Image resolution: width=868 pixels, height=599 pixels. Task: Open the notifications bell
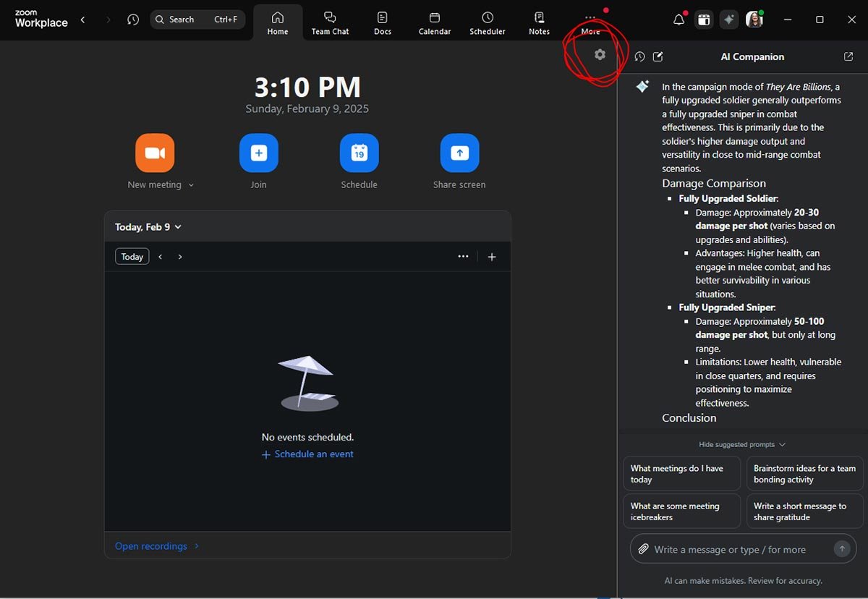point(678,20)
